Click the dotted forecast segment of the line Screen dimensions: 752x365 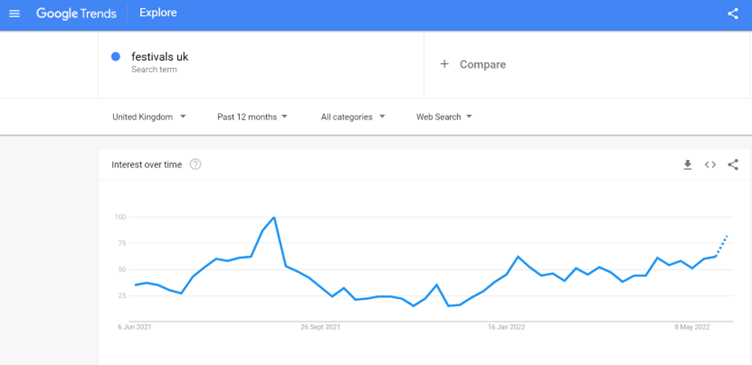pyautogui.click(x=722, y=246)
